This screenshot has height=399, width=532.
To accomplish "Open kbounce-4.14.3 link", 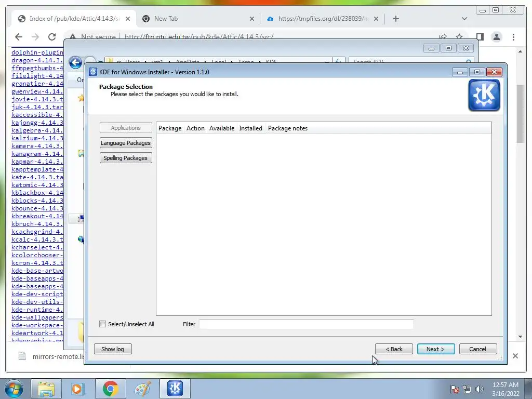I will pyautogui.click(x=37, y=208).
